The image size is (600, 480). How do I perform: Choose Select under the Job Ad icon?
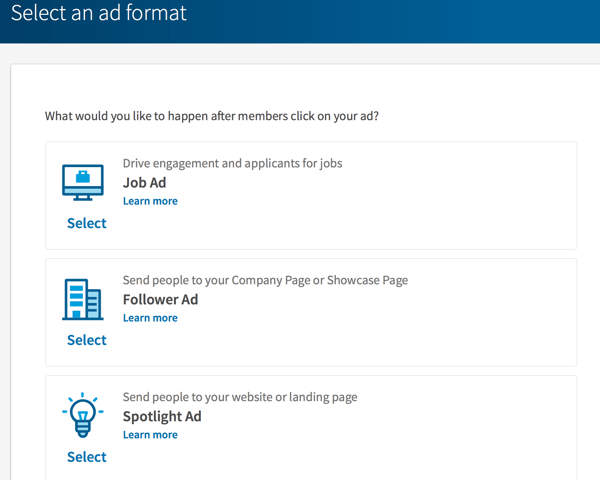[x=87, y=223]
